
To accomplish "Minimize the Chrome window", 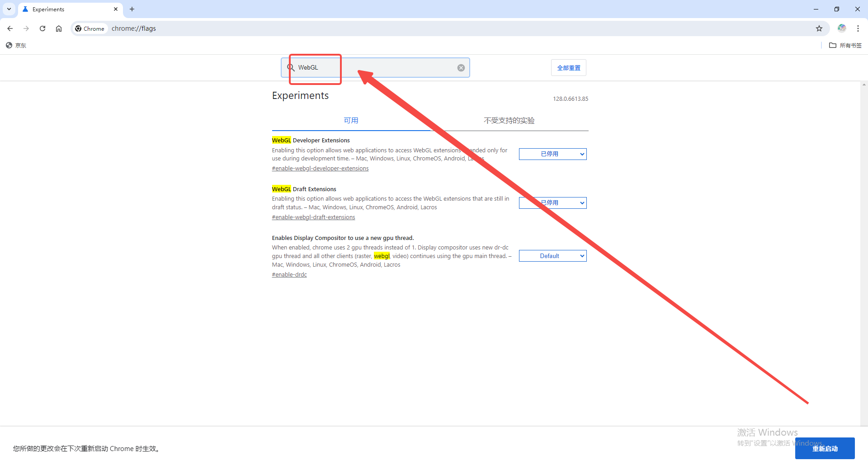I will (816, 9).
